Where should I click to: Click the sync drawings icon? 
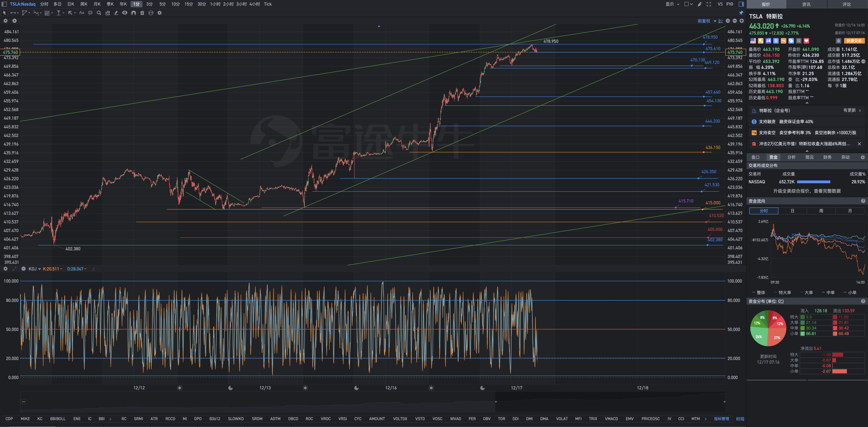(x=151, y=13)
